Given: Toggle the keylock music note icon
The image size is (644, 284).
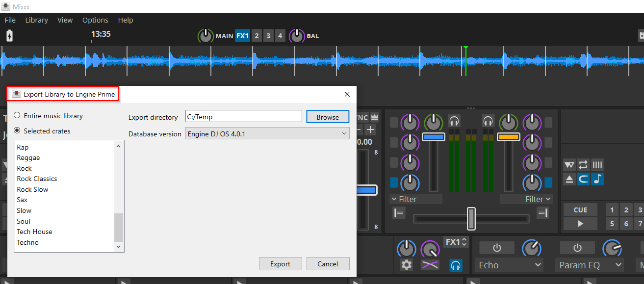Looking at the screenshot, I should pyautogui.click(x=597, y=179).
